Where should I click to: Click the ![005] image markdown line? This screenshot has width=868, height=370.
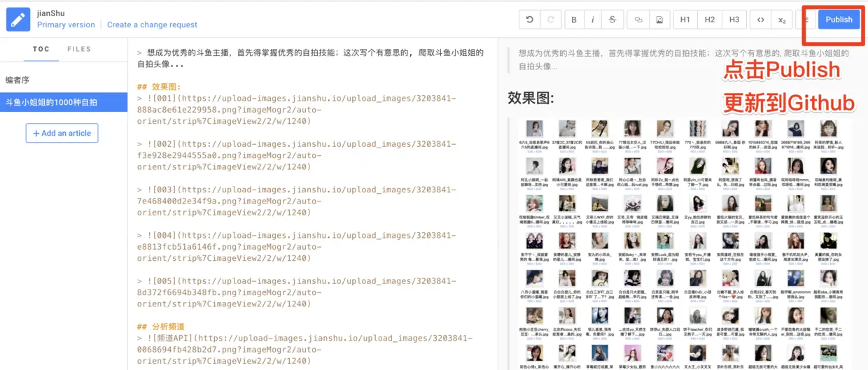(x=296, y=292)
